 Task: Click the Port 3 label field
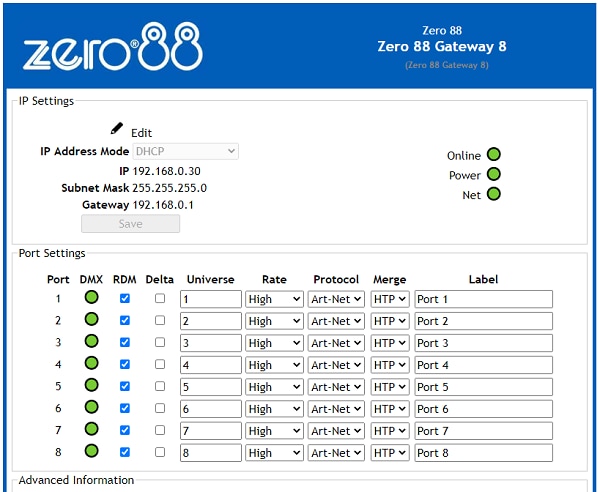click(484, 343)
